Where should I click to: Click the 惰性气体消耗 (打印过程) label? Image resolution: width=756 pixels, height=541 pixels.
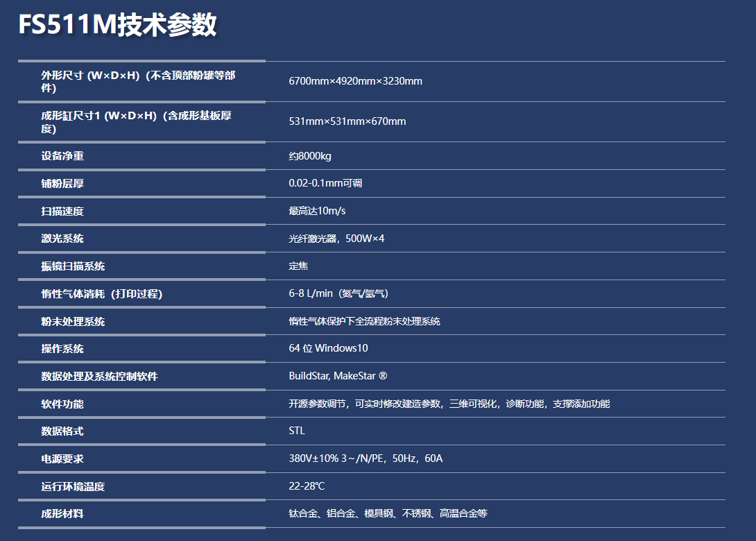[x=101, y=294]
